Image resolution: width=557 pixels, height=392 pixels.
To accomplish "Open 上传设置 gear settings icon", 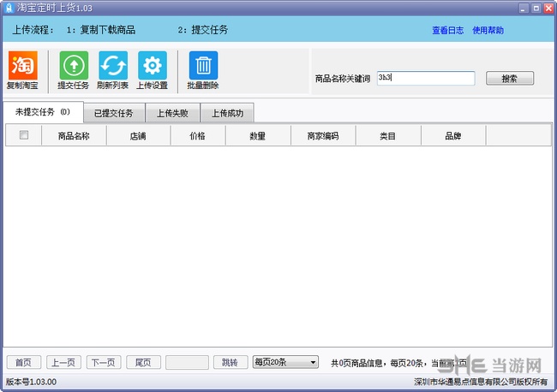I will tap(153, 65).
